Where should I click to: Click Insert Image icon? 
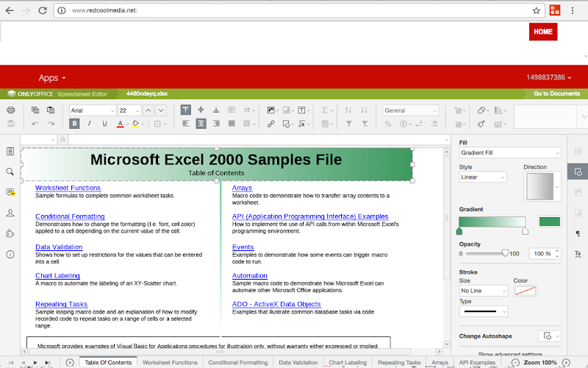click(270, 110)
